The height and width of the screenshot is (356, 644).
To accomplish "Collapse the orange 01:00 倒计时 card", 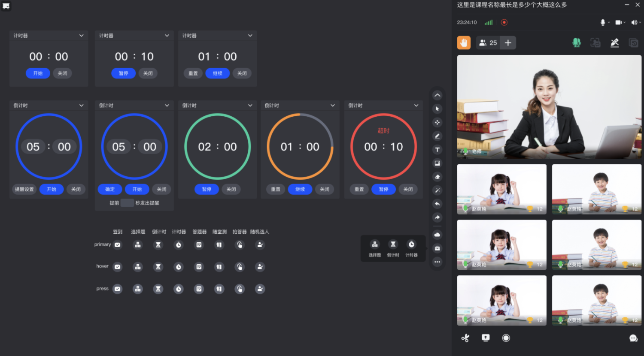I will coord(333,106).
